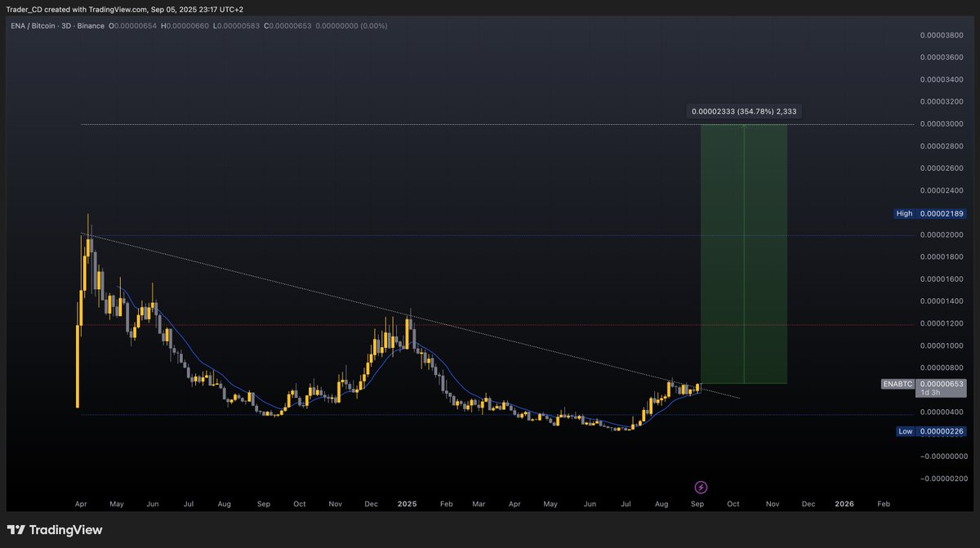Screen dimensions: 980x548
Task: Click the High 0.00002189 price label
Action: pos(930,213)
